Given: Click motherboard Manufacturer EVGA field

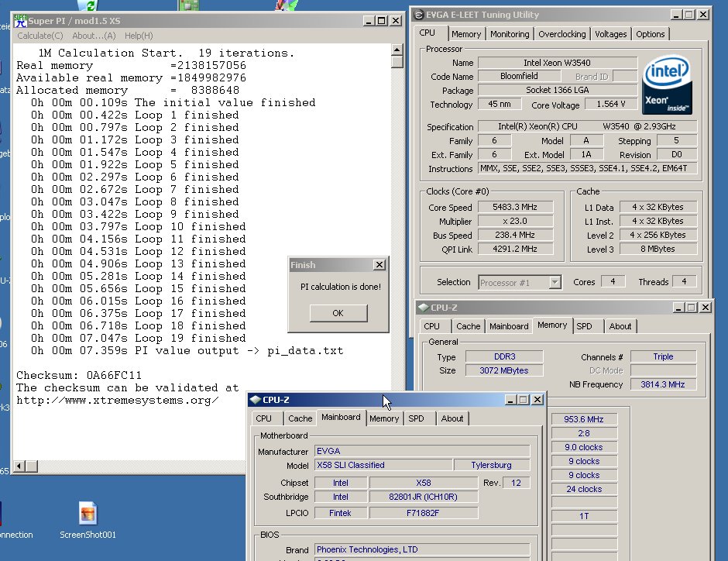Looking at the screenshot, I should [x=422, y=451].
